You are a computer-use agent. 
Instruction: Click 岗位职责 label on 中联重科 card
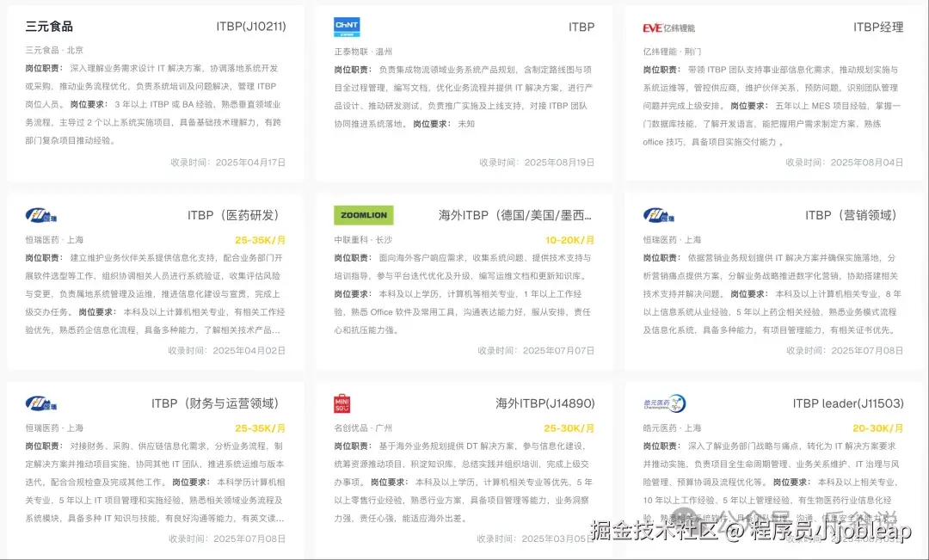coord(354,258)
